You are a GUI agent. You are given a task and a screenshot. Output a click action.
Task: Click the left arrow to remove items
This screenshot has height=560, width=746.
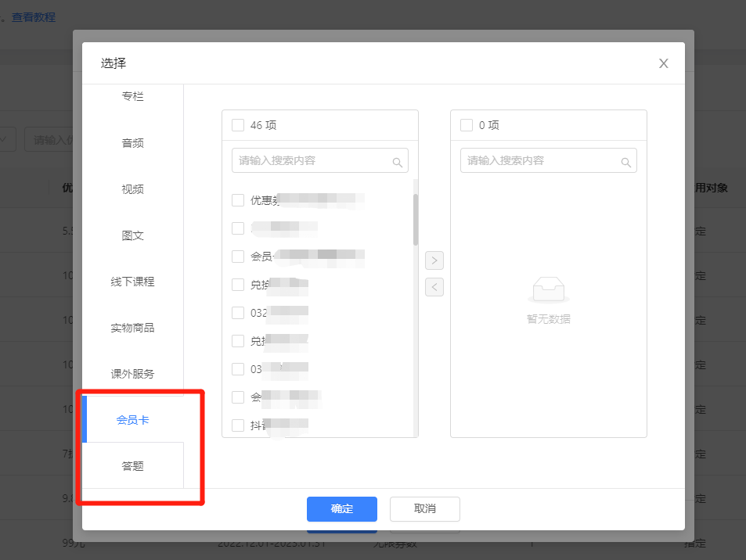tap(434, 287)
